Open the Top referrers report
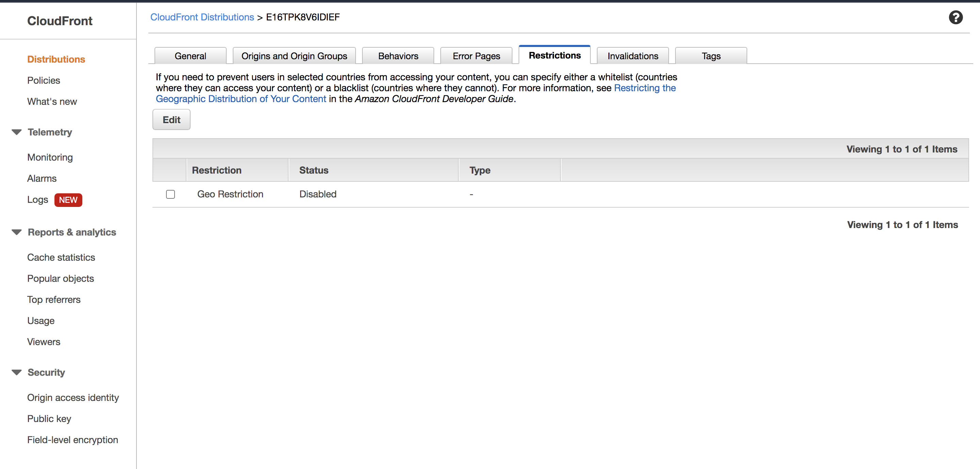The image size is (980, 469). pos(54,300)
